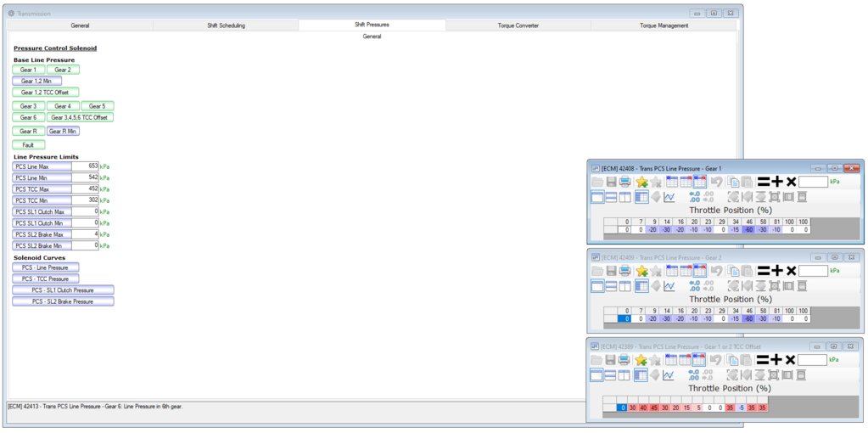The height and width of the screenshot is (433, 868).
Task: Edit the PCS SL2 Brake Max value field
Action: pos(85,234)
